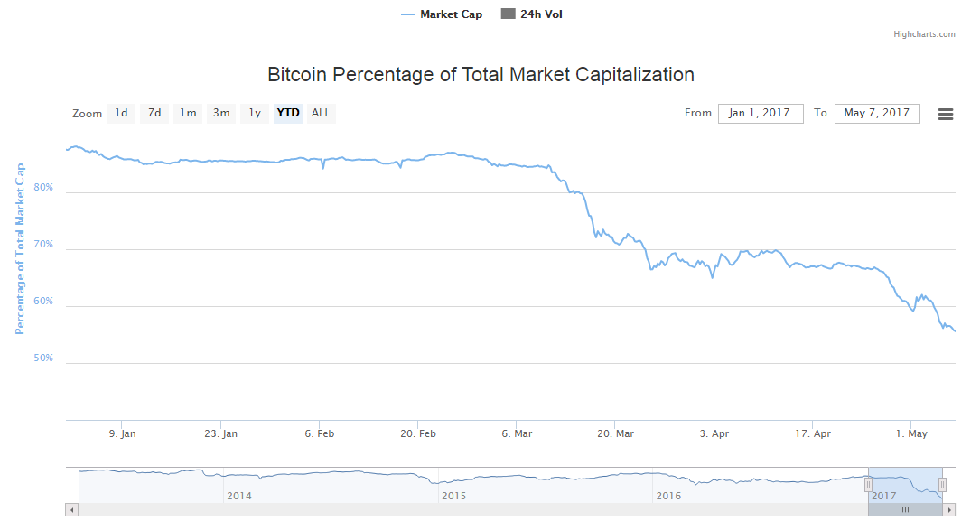
Task: Toggle the 24h Vol series legend
Action: tap(531, 14)
